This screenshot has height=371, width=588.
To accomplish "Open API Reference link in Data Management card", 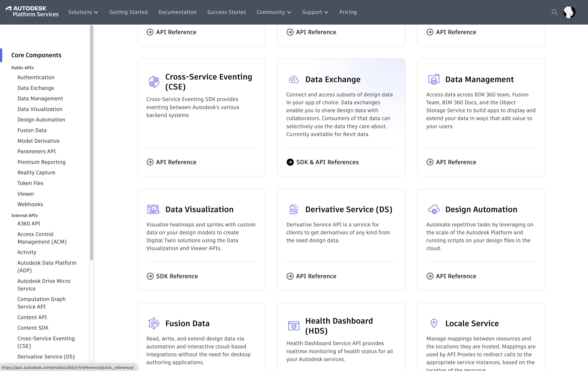I will [x=456, y=162].
